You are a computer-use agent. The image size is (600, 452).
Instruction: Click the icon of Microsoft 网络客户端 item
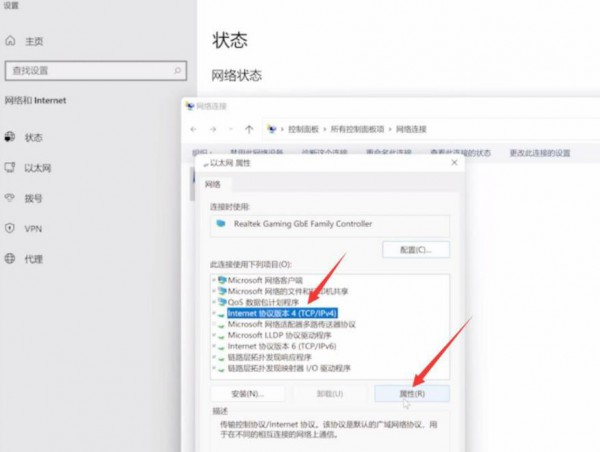222,280
